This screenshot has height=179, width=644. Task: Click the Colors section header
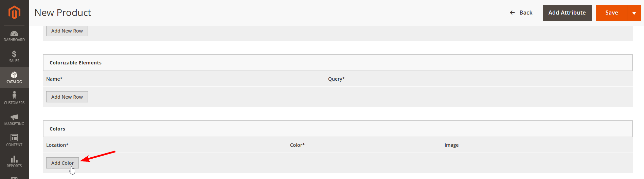(x=57, y=129)
